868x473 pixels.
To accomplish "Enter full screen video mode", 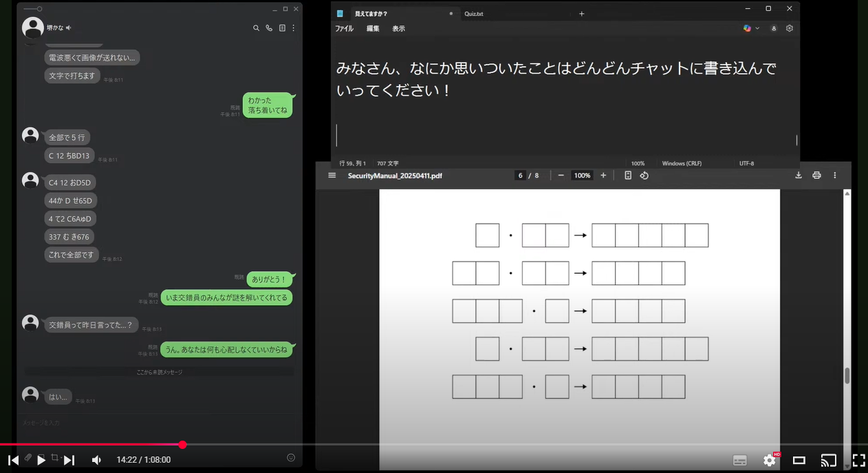I will (858, 460).
